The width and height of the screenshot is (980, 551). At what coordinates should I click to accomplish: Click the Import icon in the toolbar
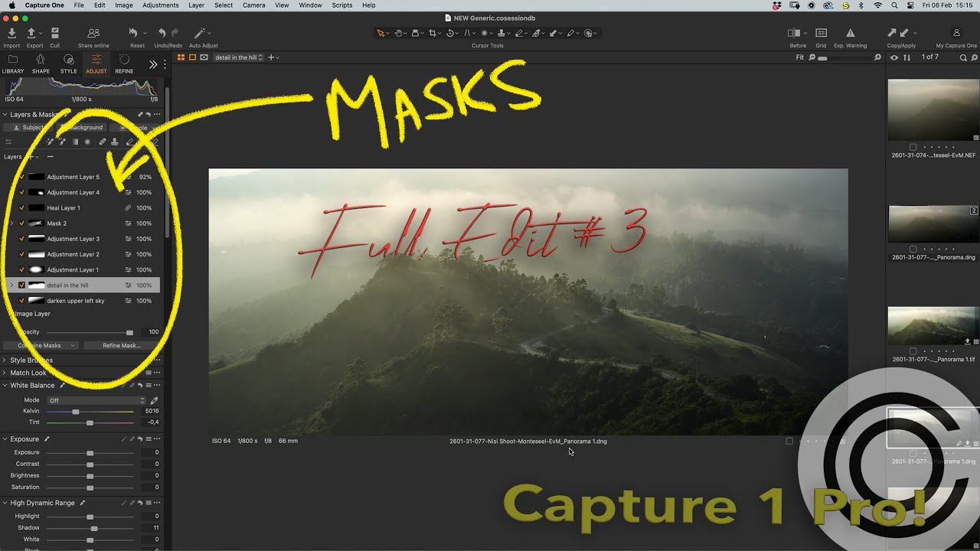[x=11, y=34]
